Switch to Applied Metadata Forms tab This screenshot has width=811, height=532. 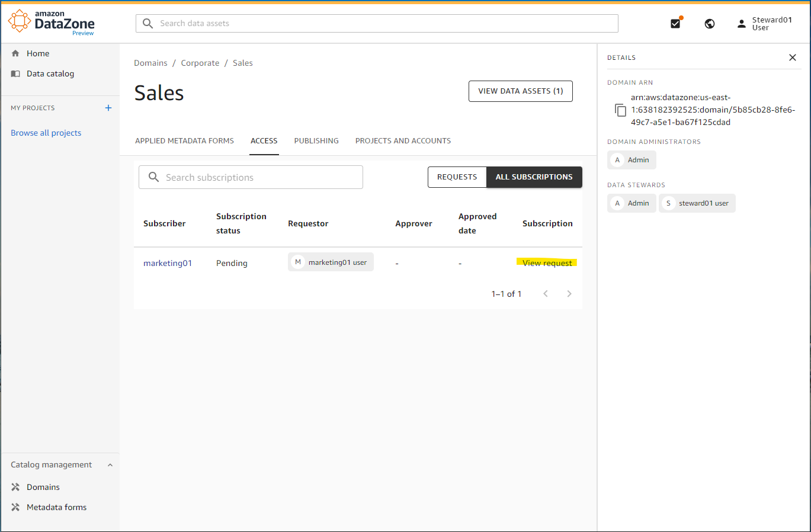tap(184, 141)
